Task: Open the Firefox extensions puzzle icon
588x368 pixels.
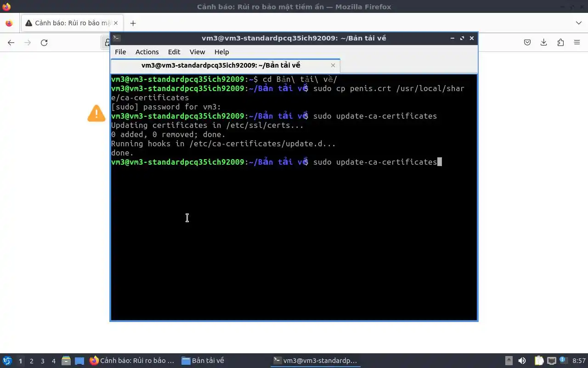Action: pyautogui.click(x=560, y=42)
